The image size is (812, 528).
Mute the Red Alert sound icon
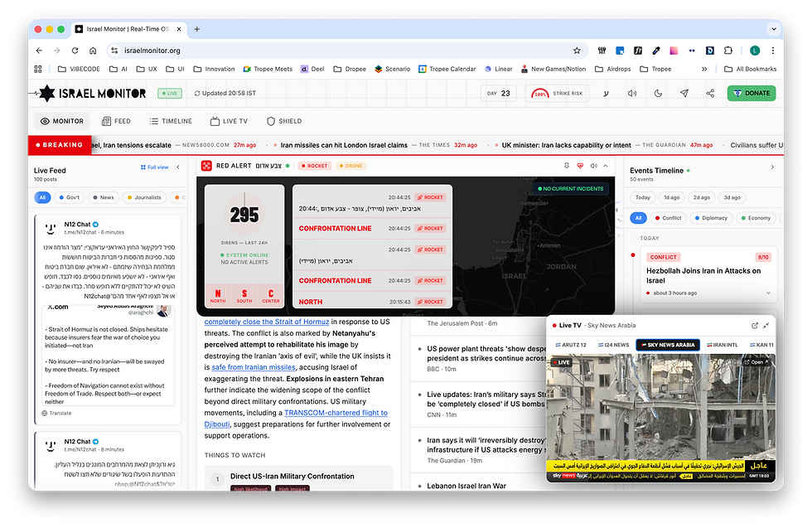coord(593,166)
